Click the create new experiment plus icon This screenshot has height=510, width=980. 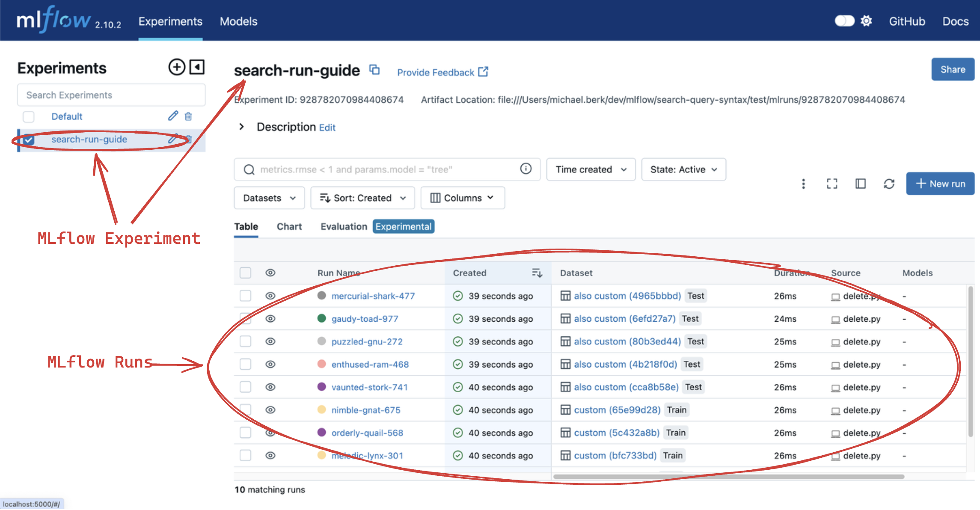[x=176, y=67]
